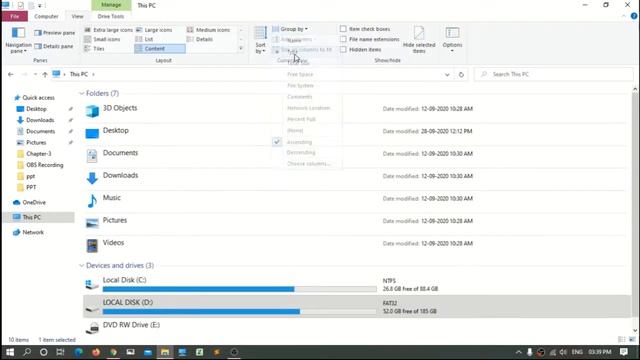The image size is (640, 360).
Task: Open the Drive Tools tab
Action: (111, 16)
